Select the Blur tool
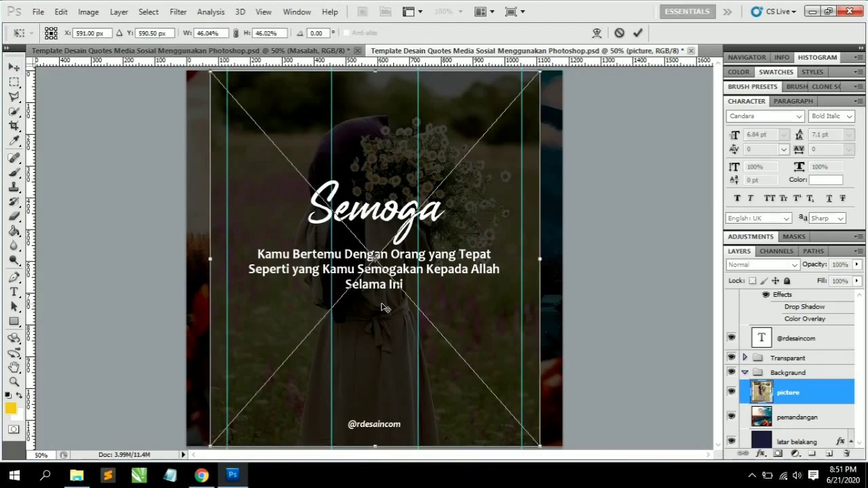 pos(14,245)
